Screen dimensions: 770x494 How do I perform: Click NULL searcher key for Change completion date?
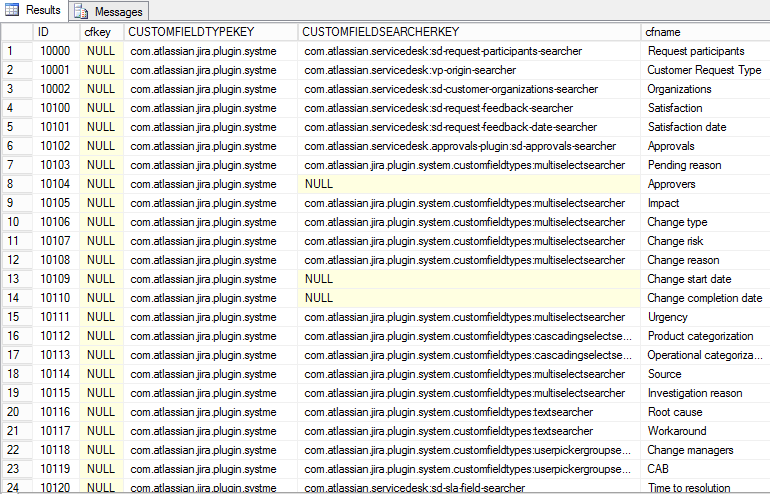tap(469, 298)
